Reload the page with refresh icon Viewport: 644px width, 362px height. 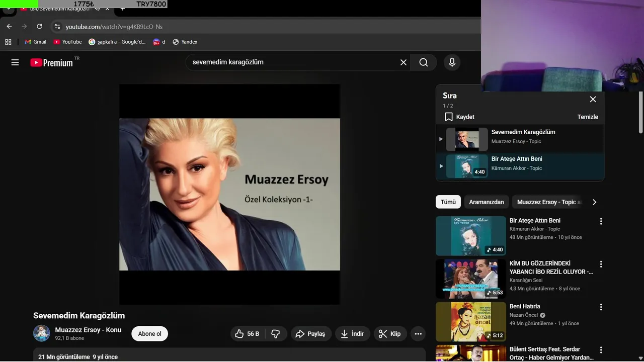coord(39,26)
